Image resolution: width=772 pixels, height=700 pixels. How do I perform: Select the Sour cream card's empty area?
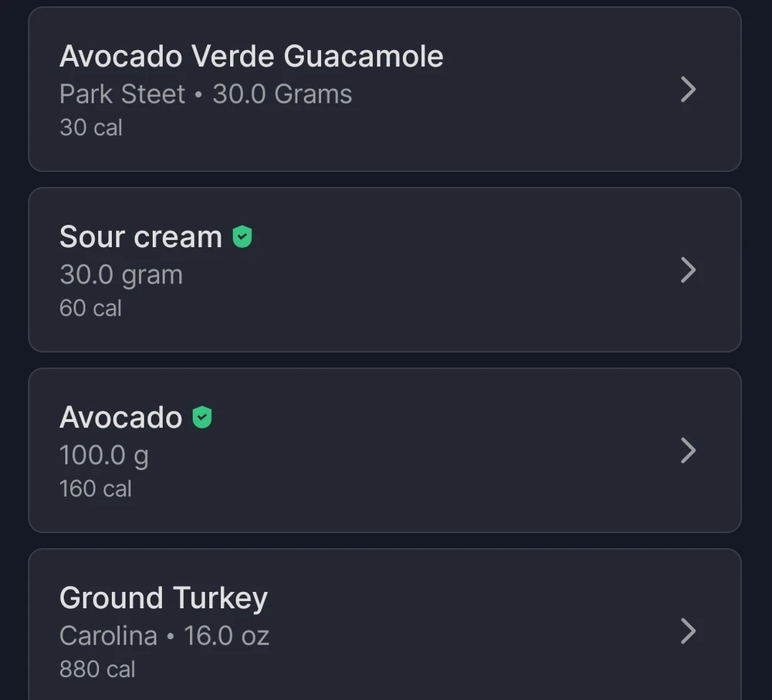433,270
